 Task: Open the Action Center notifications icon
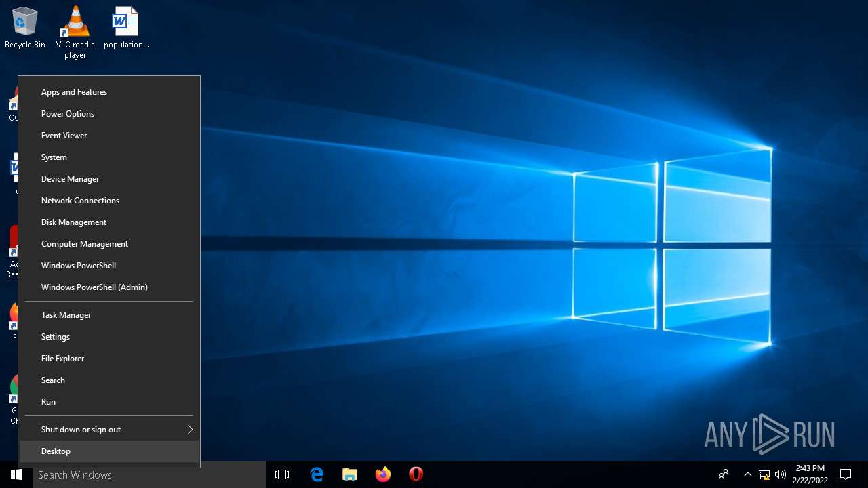tap(846, 474)
